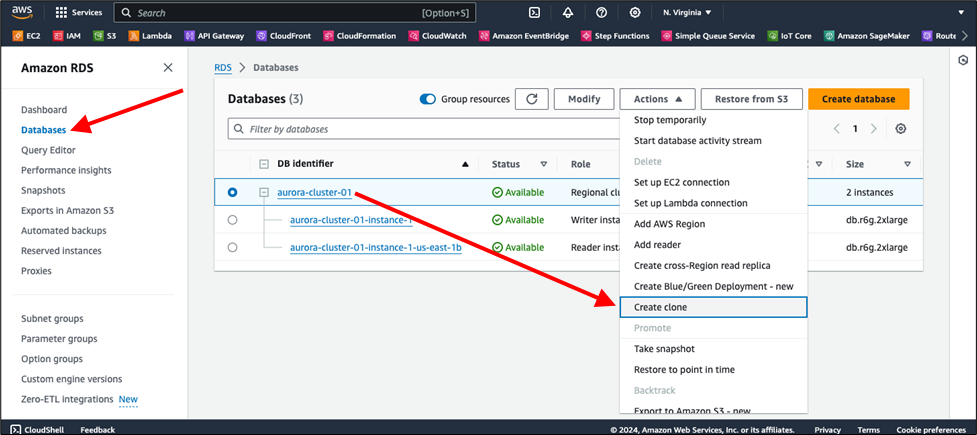Select aurora-cluster-01-instance-1 radio button

coord(232,220)
